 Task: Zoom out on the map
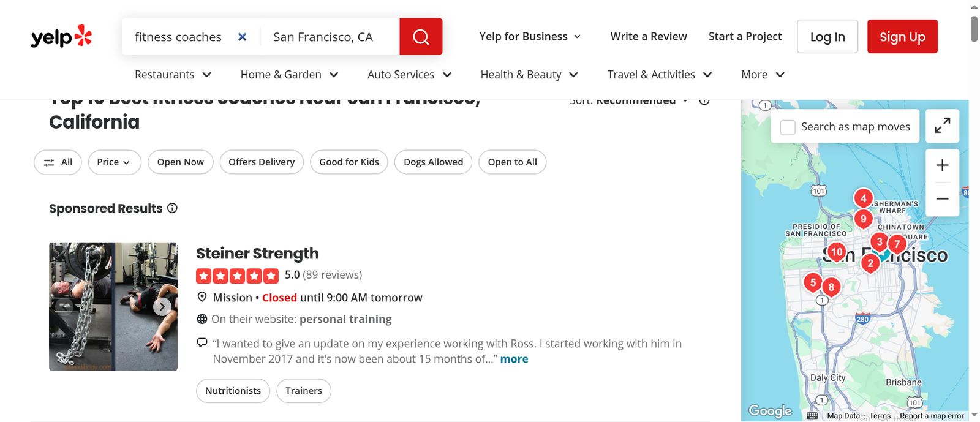tap(942, 199)
